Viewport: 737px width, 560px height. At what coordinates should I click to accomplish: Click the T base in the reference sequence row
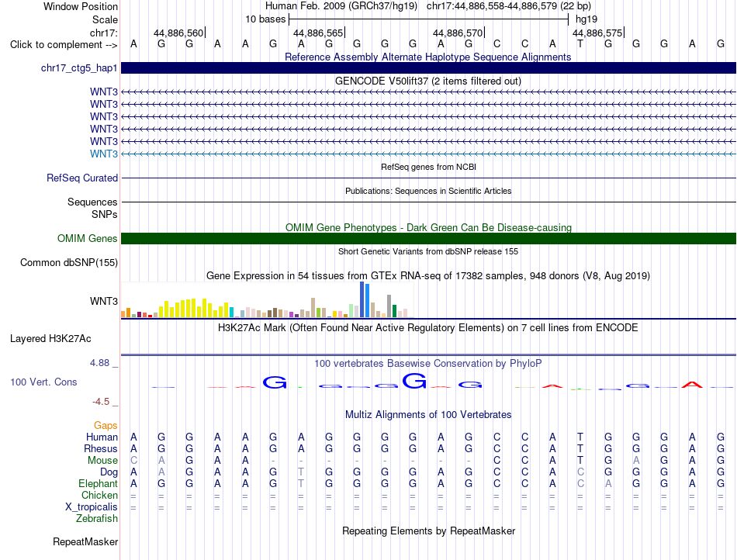pos(580,44)
